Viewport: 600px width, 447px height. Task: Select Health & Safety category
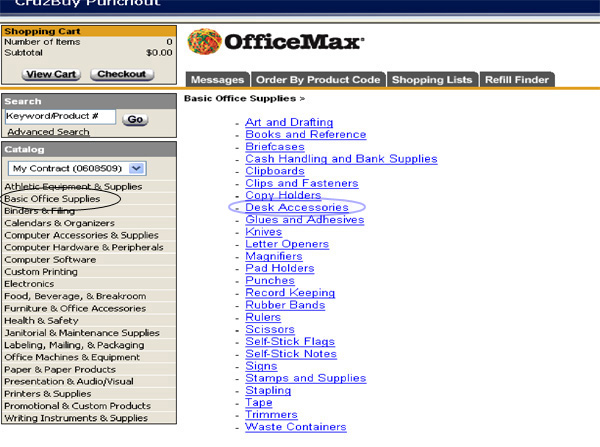41,321
